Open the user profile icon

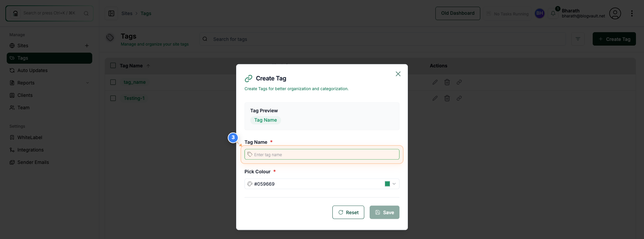(x=615, y=13)
